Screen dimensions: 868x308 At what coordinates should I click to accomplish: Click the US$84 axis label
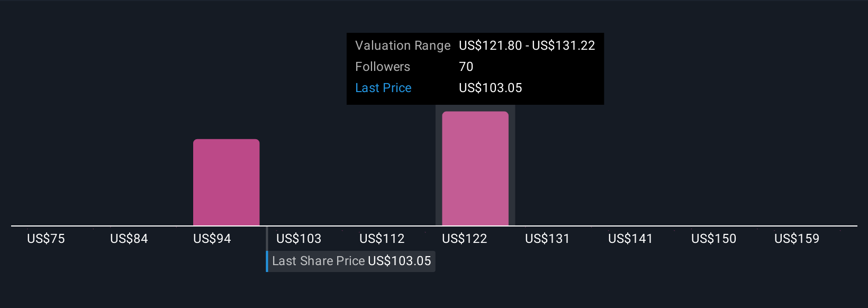129,239
